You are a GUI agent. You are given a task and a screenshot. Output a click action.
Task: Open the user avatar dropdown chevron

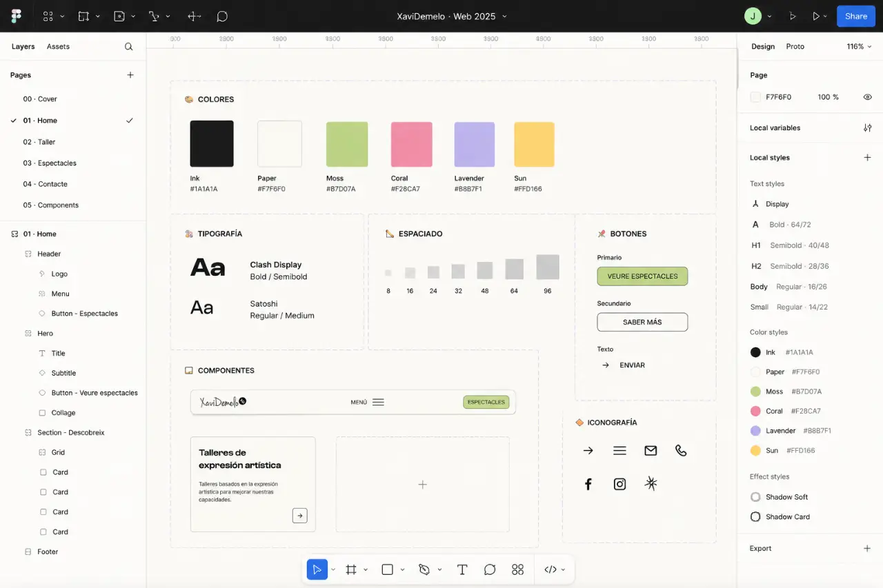pyautogui.click(x=769, y=17)
